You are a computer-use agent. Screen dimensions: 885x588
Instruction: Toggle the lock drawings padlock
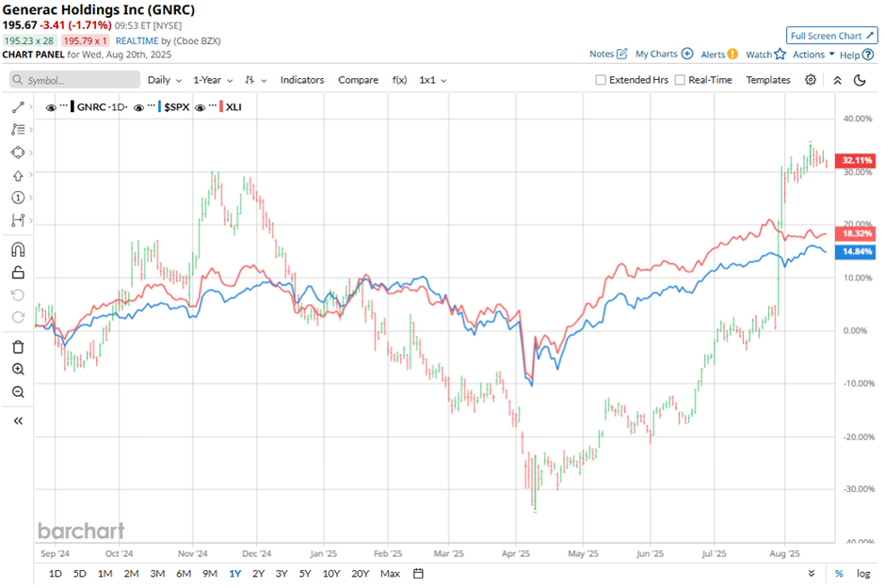18,273
